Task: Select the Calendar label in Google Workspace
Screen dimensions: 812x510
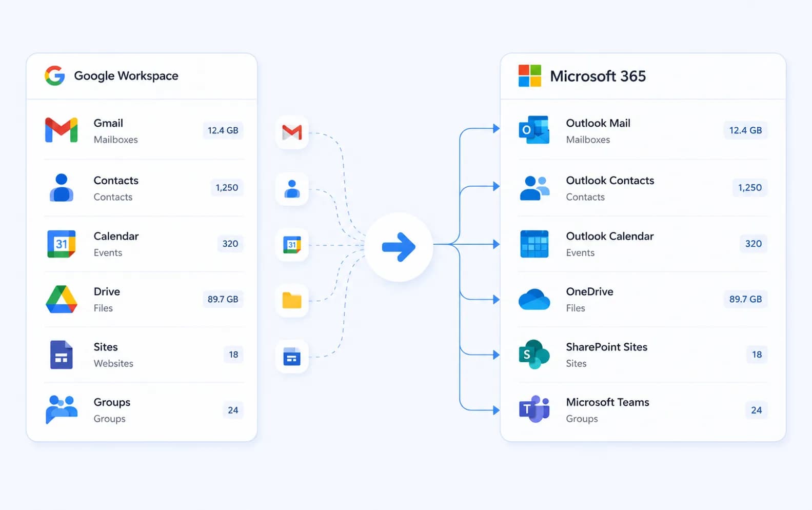Action: coord(116,236)
